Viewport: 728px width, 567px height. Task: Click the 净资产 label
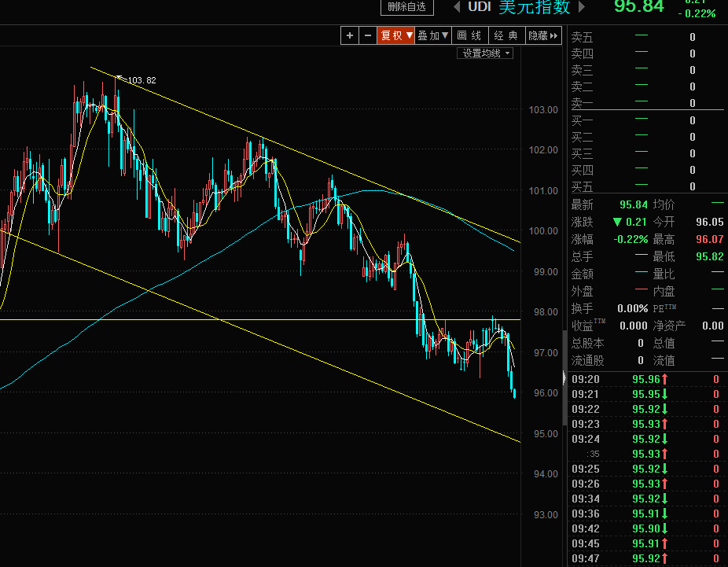click(669, 326)
